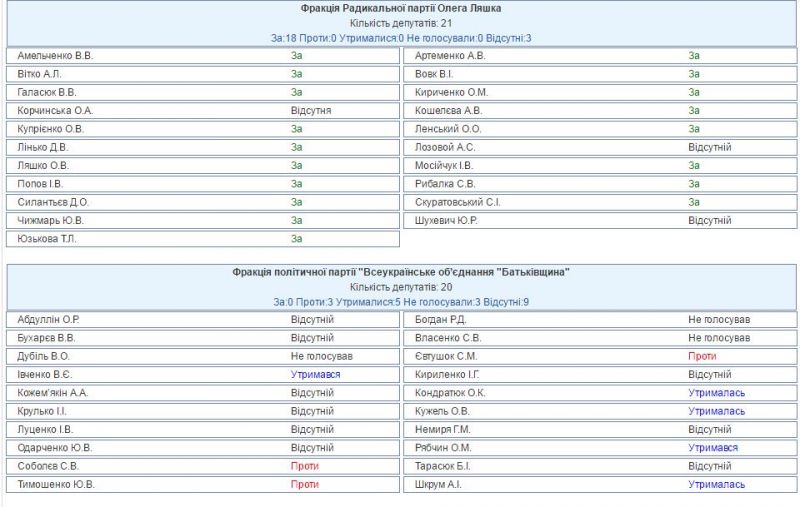Click the "Проти" vote beside Соболєв С.В.
The image size is (800, 507).
pyautogui.click(x=305, y=466)
